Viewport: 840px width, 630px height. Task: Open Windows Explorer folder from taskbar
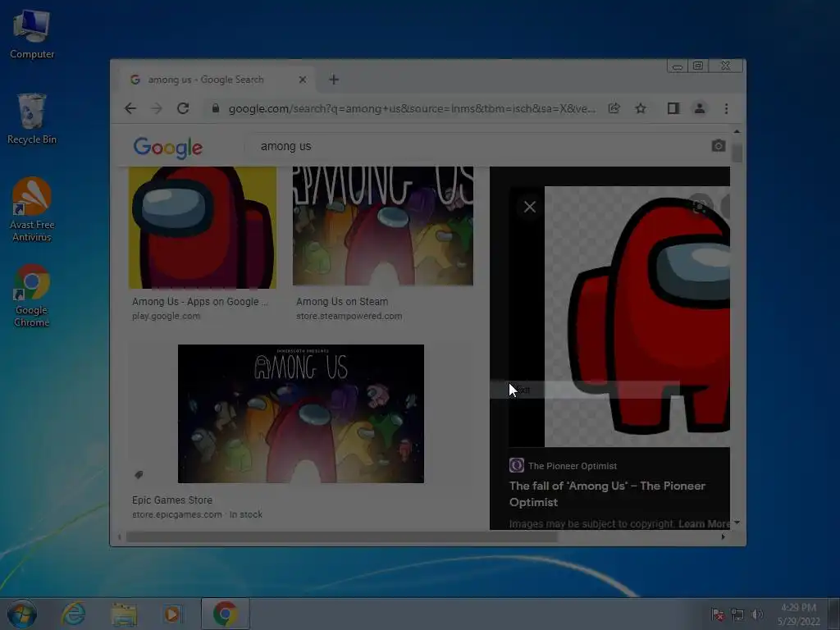[x=124, y=614]
